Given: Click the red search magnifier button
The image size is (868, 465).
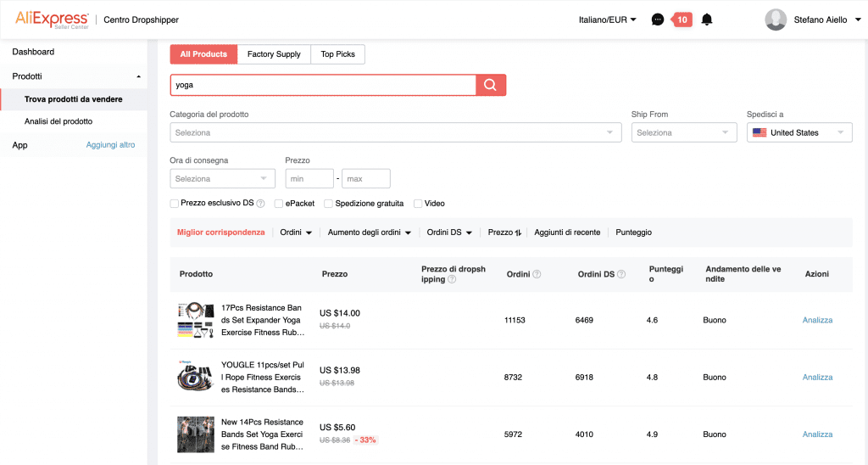Looking at the screenshot, I should tap(491, 85).
